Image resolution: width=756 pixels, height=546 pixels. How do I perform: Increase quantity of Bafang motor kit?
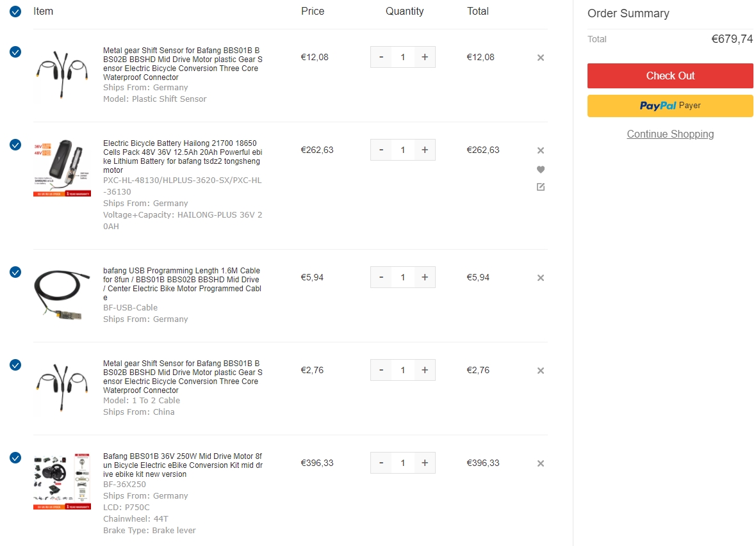[x=424, y=463]
